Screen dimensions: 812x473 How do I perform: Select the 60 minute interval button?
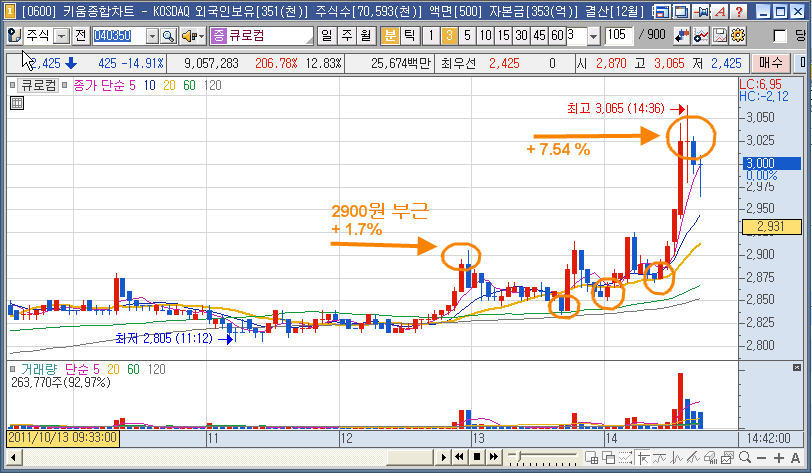(557, 35)
